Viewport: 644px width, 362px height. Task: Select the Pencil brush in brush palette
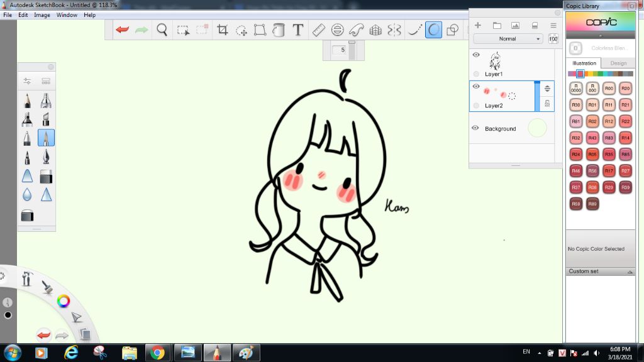pyautogui.click(x=27, y=101)
